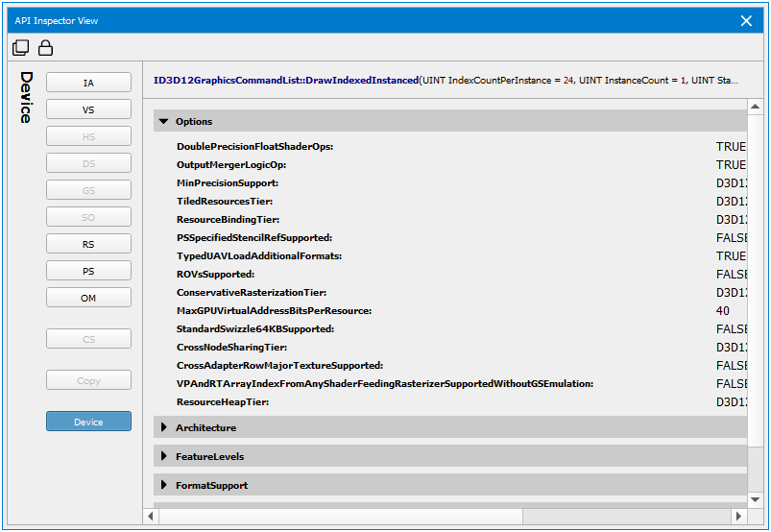Expand the FormatSupport section
The width and height of the screenshot is (771, 532).
163,485
